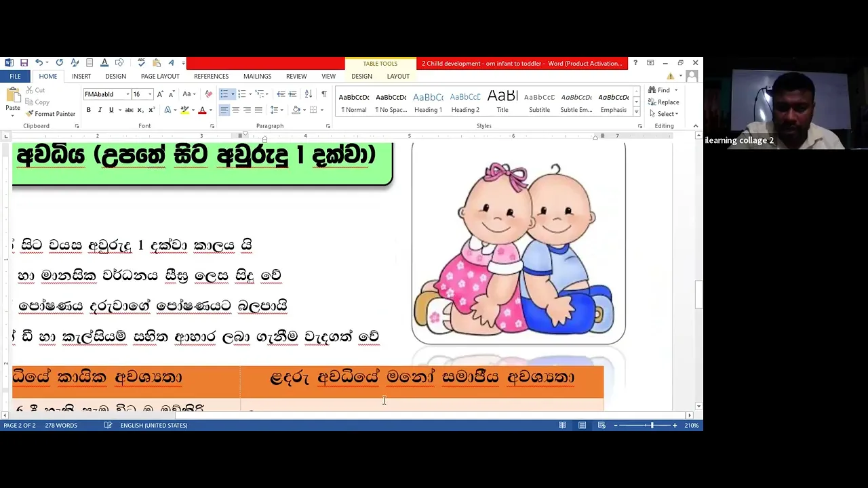Apply the Normal style
The width and height of the screenshot is (868, 488).
[354, 100]
